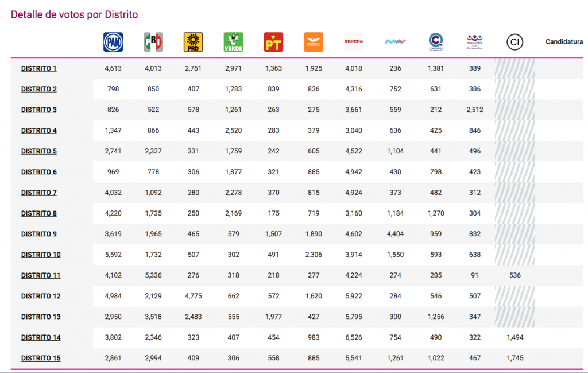Screen dimensions: 588x373
Task: Click the morena party logo
Action: pyautogui.click(x=354, y=41)
